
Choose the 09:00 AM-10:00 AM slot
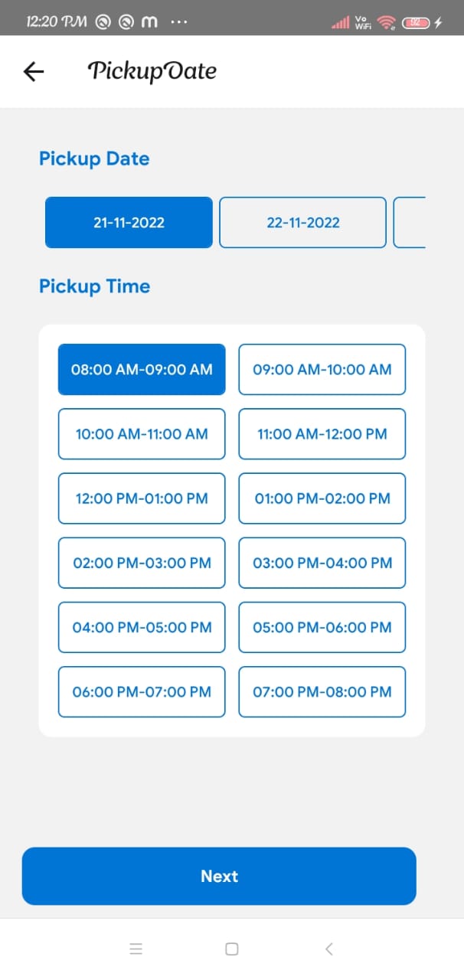[x=322, y=370]
